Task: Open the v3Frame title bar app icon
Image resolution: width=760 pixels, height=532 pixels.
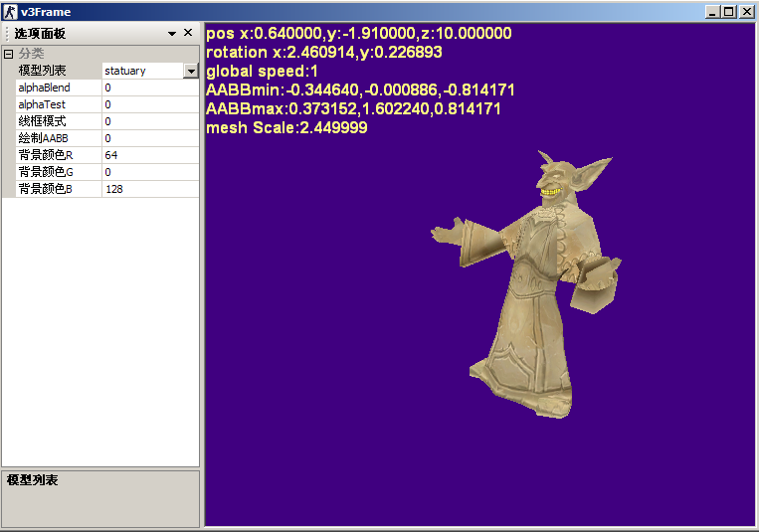Action: (10, 12)
